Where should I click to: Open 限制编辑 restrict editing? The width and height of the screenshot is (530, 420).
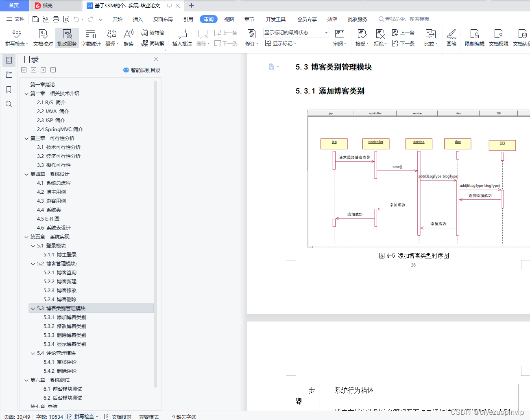[475, 37]
